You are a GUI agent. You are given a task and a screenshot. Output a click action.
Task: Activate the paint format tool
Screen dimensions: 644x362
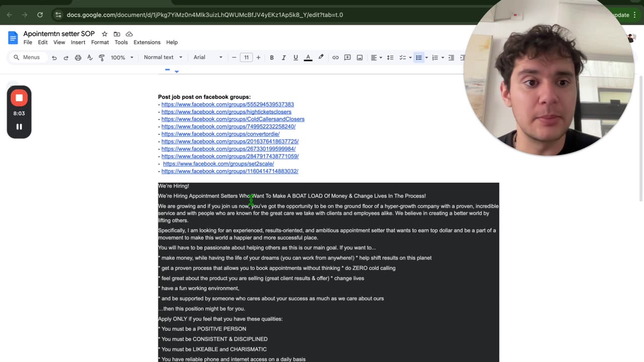pyautogui.click(x=102, y=57)
